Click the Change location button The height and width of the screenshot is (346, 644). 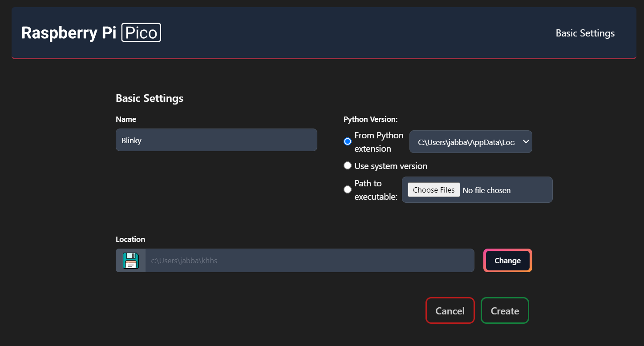[x=508, y=261]
